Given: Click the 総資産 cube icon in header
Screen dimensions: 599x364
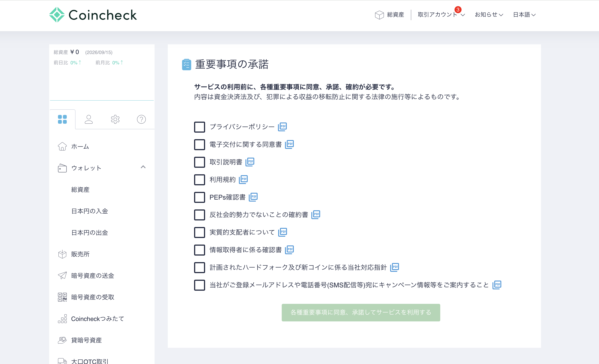Looking at the screenshot, I should tap(379, 15).
